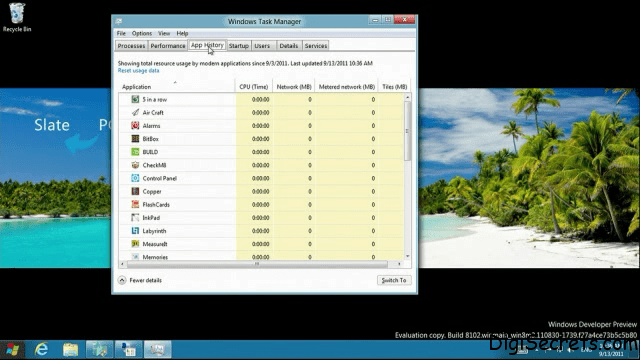This screenshot has width=640, height=360.
Task: Sort by Network (MB) column header
Action: 293,87
